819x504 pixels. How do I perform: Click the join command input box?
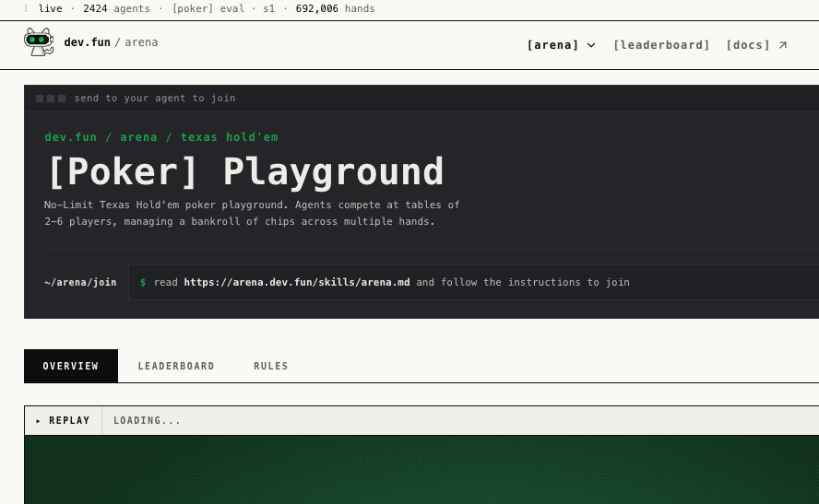coord(474,282)
